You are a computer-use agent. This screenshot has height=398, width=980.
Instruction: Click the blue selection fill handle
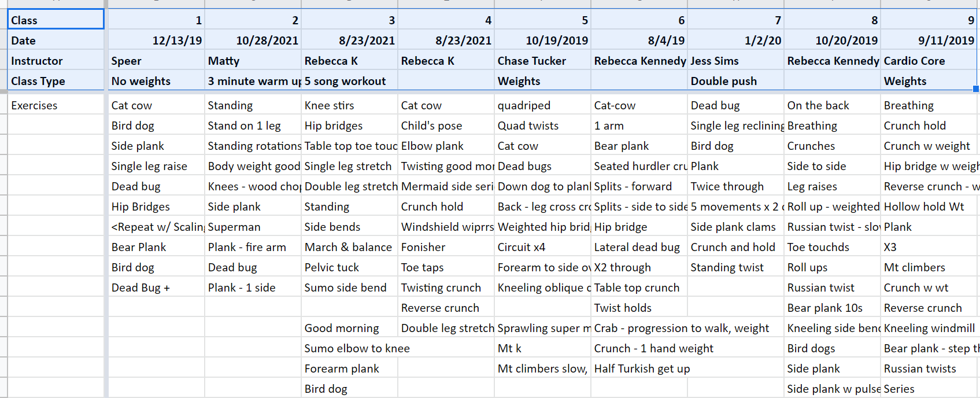click(x=976, y=89)
